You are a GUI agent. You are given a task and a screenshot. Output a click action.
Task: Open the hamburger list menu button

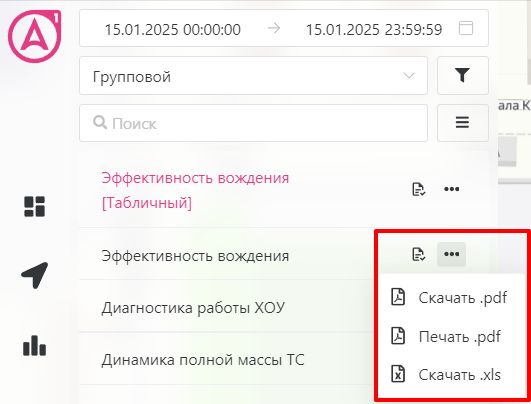[x=463, y=123]
